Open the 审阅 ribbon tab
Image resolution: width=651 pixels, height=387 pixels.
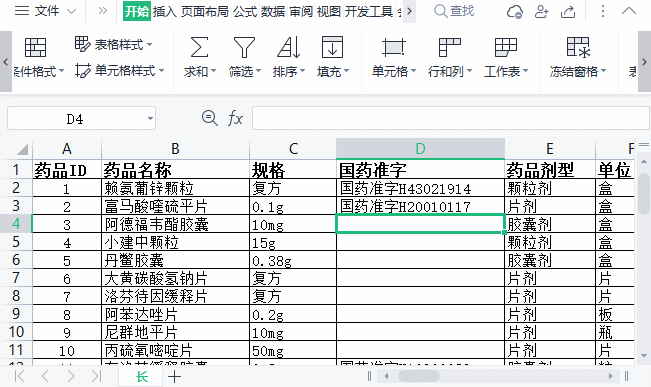(x=301, y=11)
